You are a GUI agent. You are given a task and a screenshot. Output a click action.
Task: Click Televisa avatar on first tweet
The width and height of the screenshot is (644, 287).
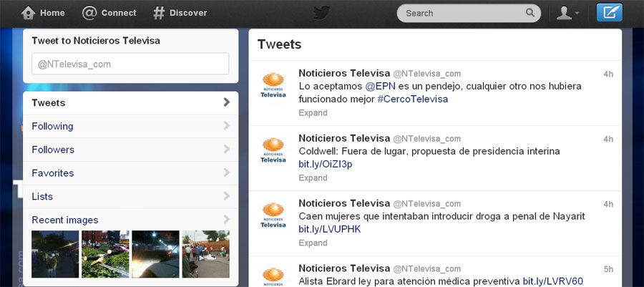pos(273,85)
